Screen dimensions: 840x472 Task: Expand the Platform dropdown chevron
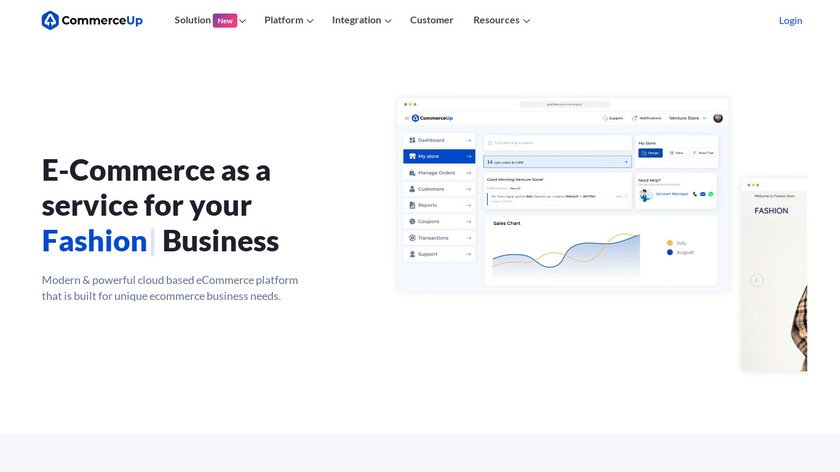tap(310, 21)
